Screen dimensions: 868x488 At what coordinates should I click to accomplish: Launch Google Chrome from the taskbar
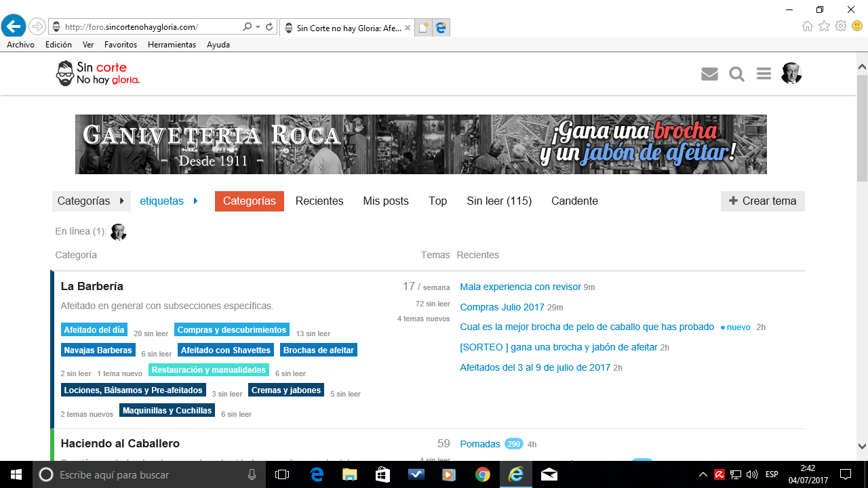tap(483, 474)
